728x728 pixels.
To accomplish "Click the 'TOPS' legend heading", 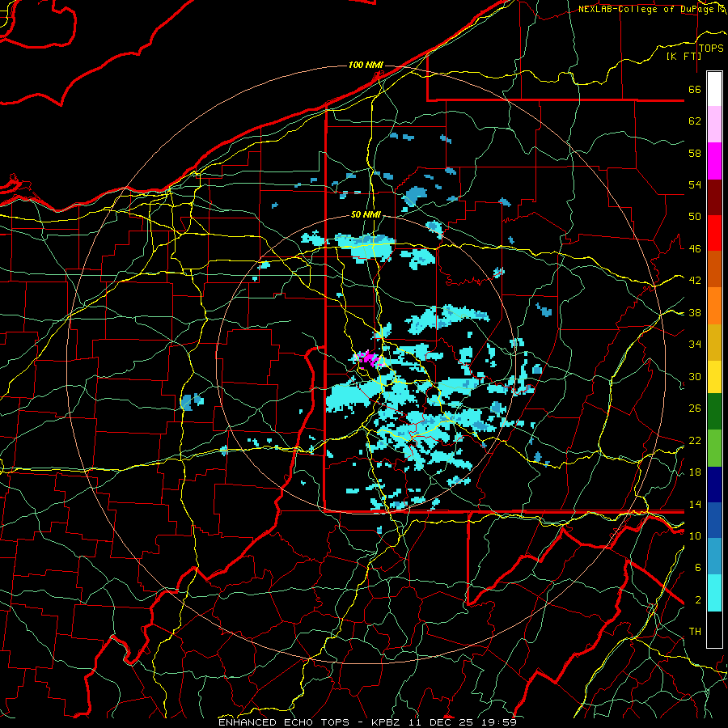I will tap(711, 49).
